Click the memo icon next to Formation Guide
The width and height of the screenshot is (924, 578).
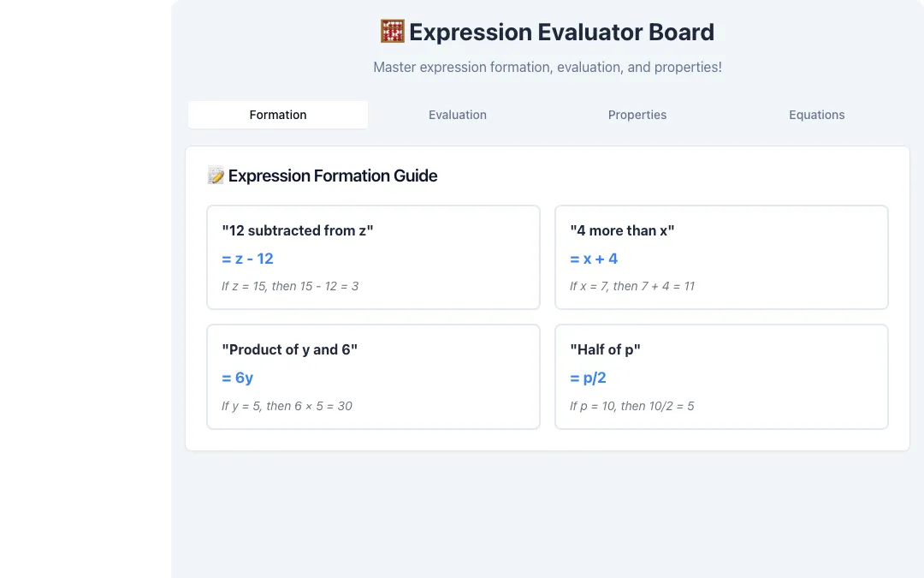point(216,176)
